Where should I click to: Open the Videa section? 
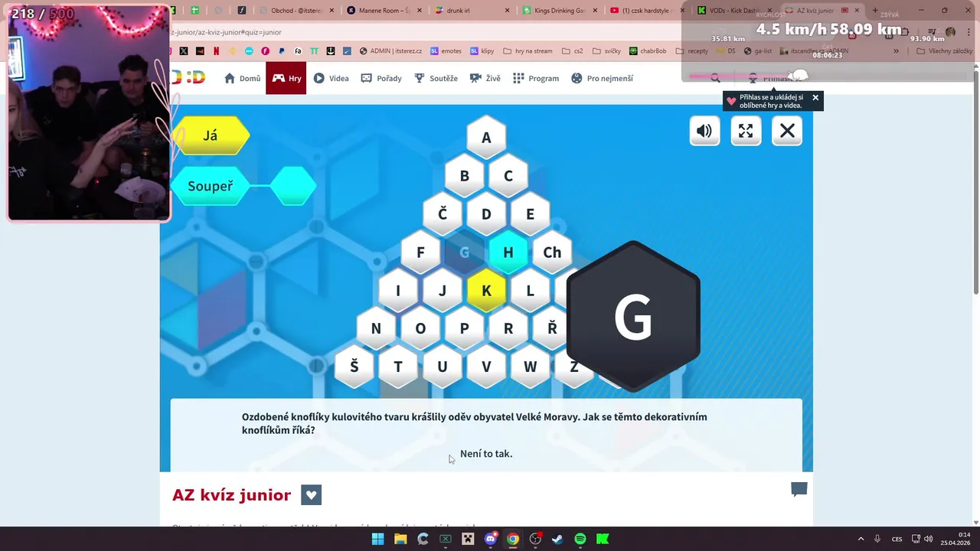[331, 78]
